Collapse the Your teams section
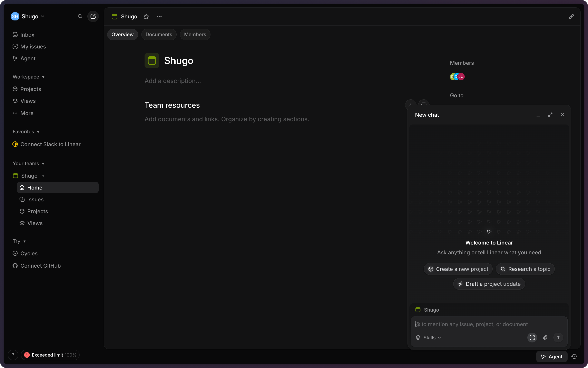This screenshot has height=368, width=588. pos(29,163)
